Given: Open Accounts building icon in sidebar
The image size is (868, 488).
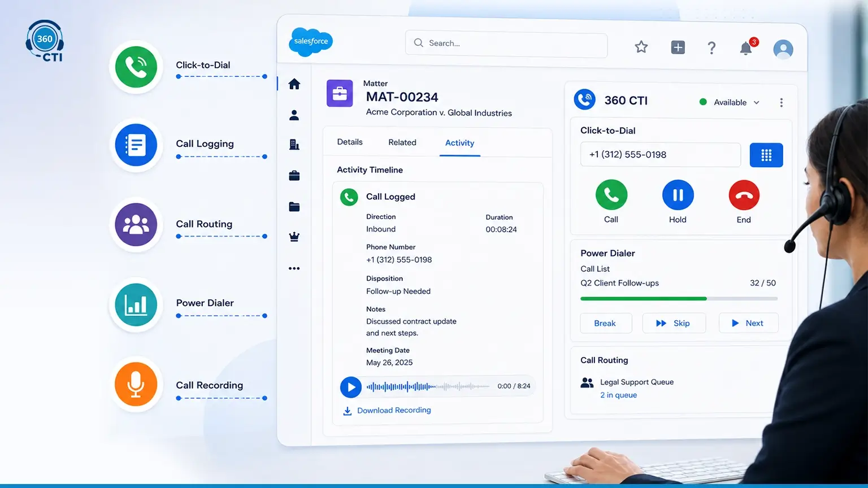Looking at the screenshot, I should [294, 145].
